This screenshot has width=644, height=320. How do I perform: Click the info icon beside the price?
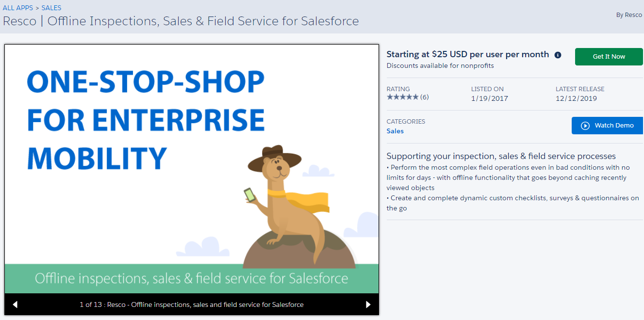click(x=558, y=55)
